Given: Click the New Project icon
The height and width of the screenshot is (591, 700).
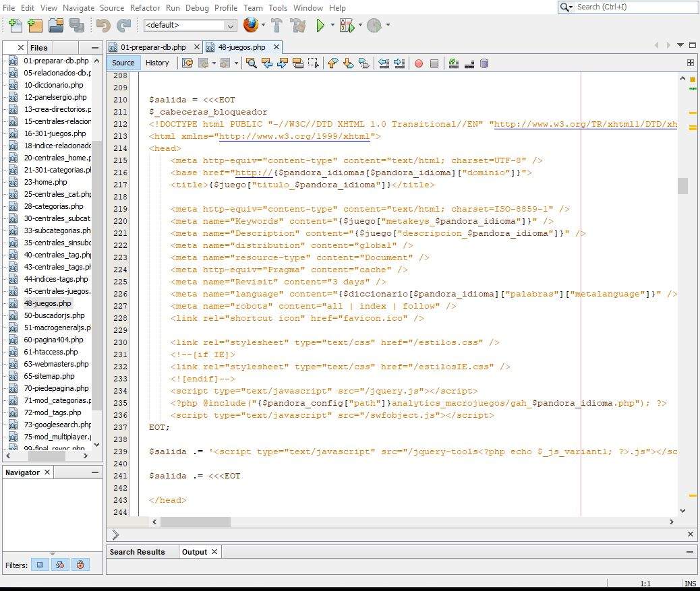Looking at the screenshot, I should coord(35,26).
